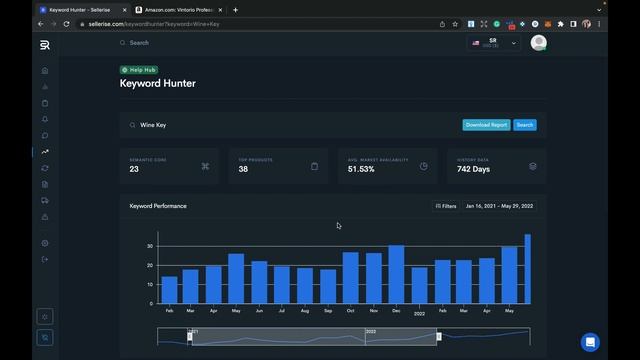
Task: Toggle the theme brightness button at sidebar bottom
Action: click(x=45, y=317)
